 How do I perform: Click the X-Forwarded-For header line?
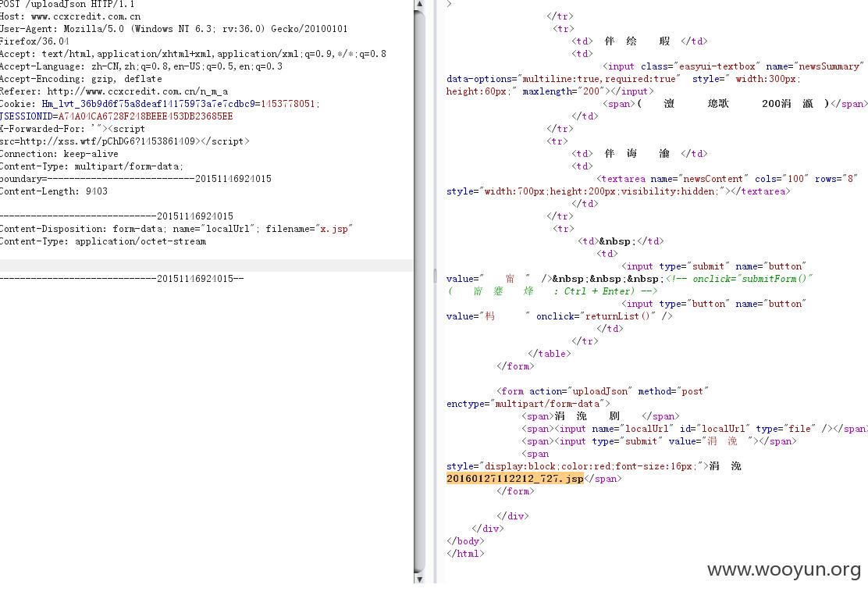pos(73,129)
